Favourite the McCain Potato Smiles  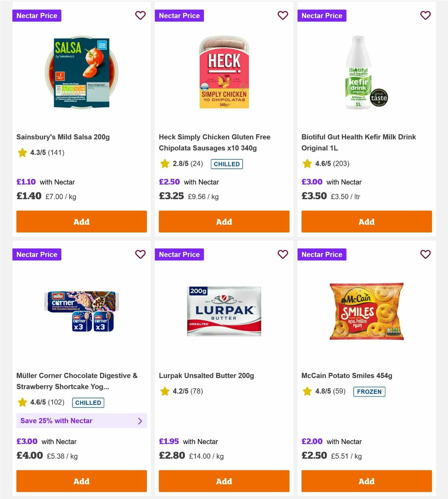pyautogui.click(x=425, y=254)
